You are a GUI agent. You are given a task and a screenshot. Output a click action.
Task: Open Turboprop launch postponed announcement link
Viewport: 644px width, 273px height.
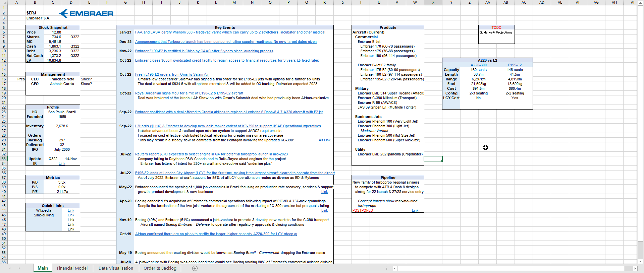point(226,42)
